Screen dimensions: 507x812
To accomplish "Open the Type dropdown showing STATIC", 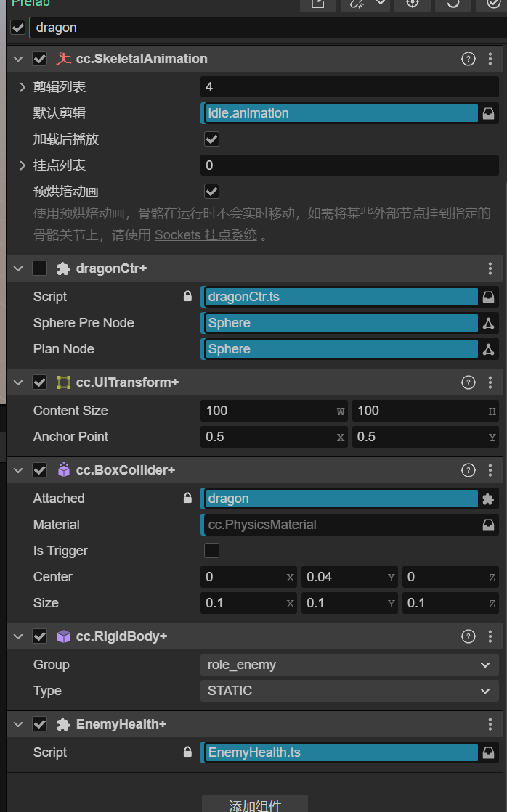I will click(349, 691).
